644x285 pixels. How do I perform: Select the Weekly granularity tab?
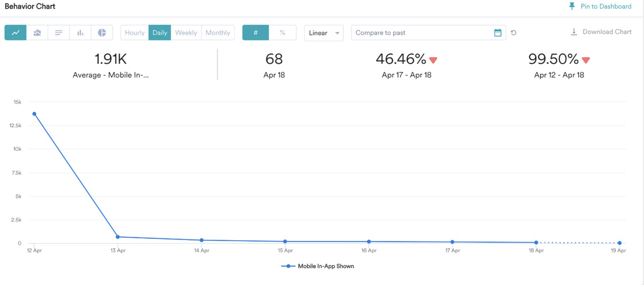click(x=186, y=33)
